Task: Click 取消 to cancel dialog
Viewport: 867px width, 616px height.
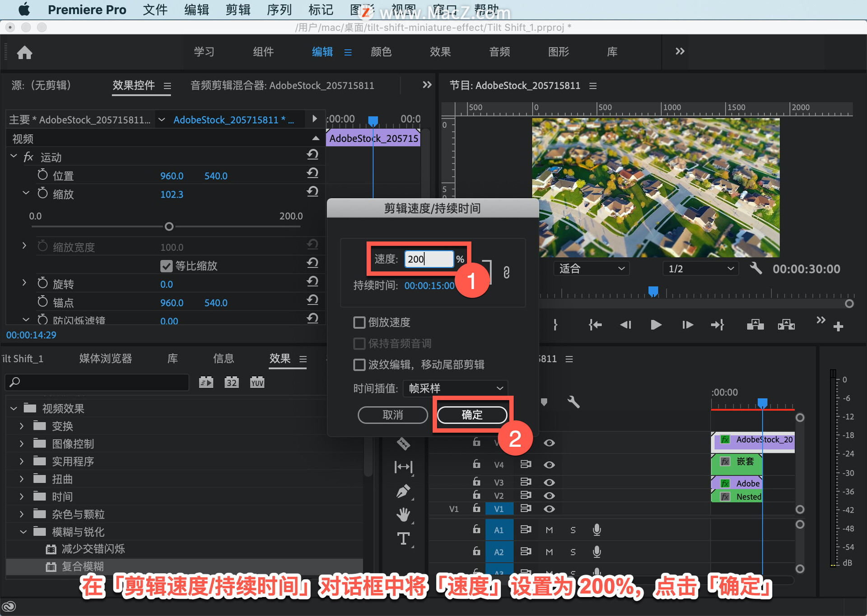Action: [393, 415]
